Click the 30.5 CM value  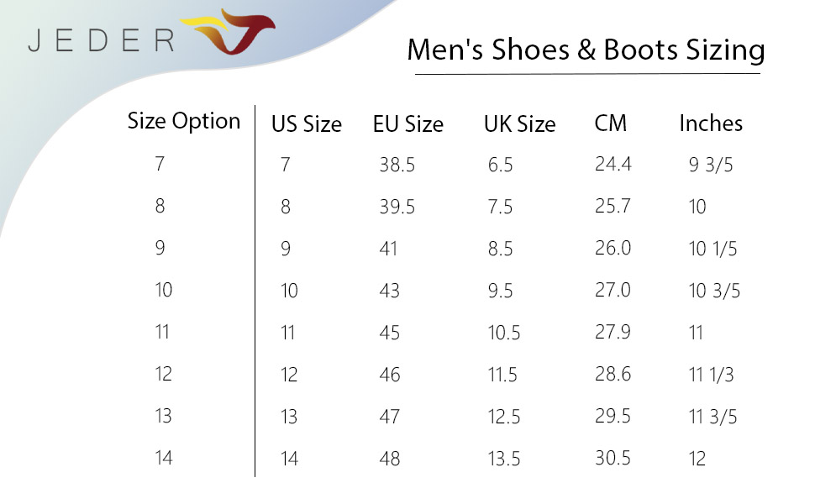point(613,458)
